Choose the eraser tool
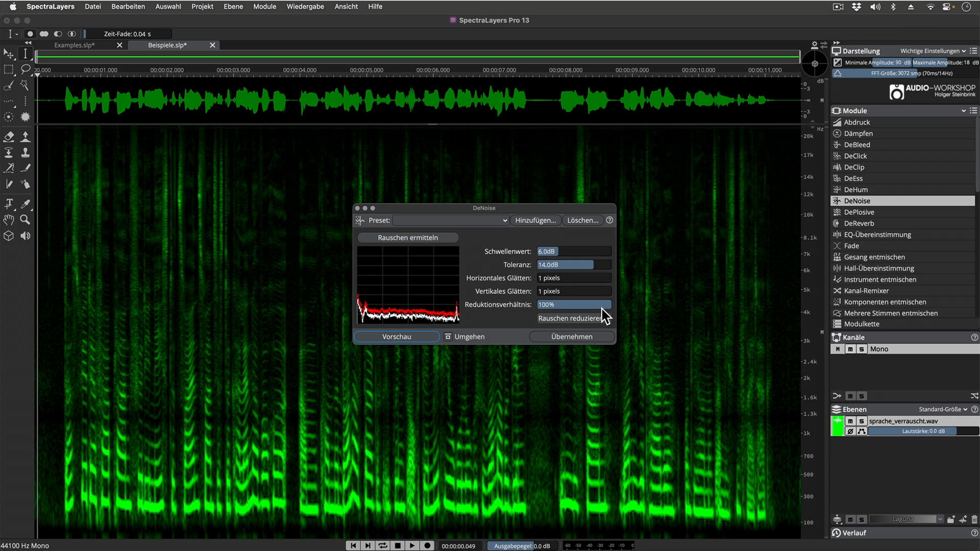The height and width of the screenshot is (551, 980). click(x=9, y=137)
